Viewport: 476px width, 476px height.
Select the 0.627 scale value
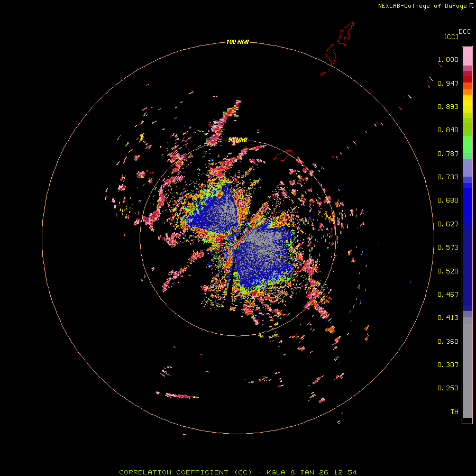click(448, 224)
